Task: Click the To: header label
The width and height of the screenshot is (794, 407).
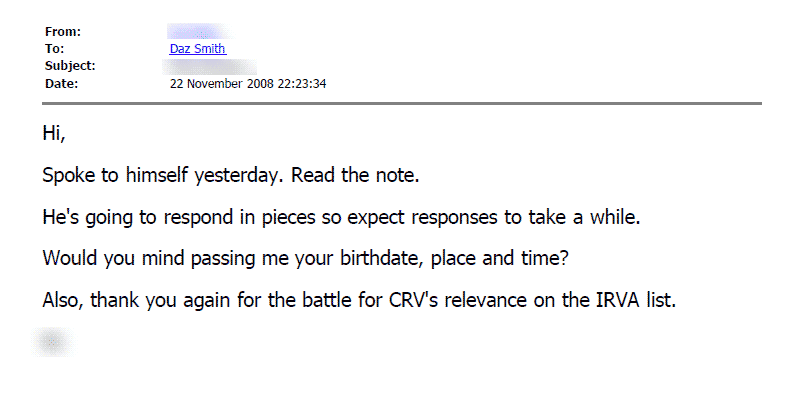Action: tap(55, 49)
